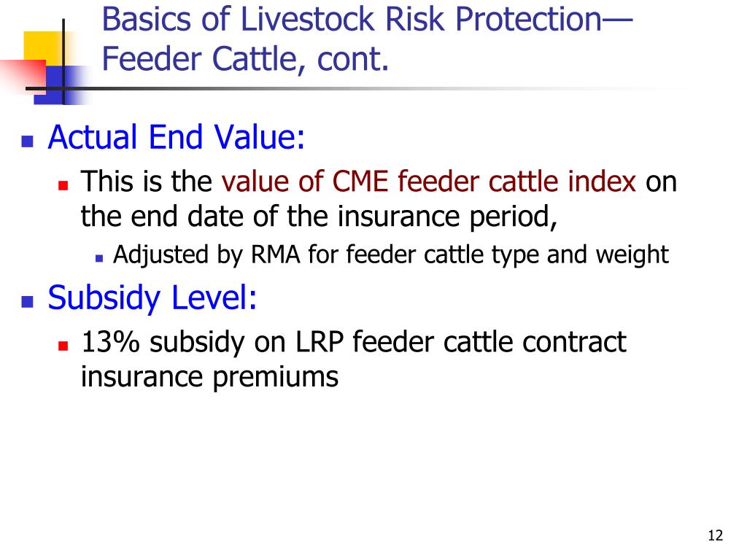Viewport: 747px width, 560px height.
Task: Click the red bullet before 'This is the'
Action: 63,185
